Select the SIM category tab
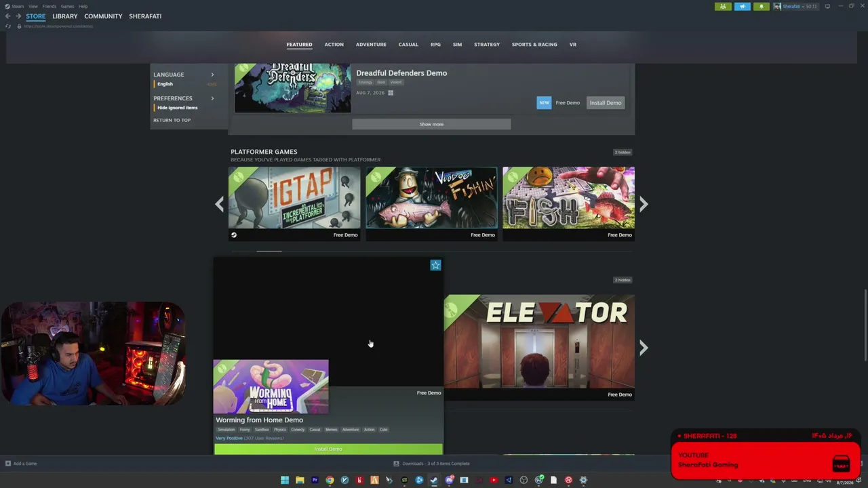Screen dimensions: 868x488 pos(457,45)
